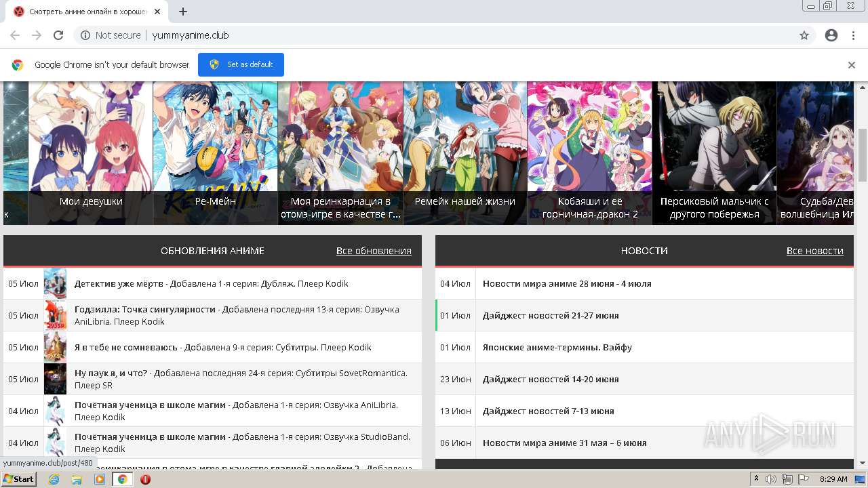
Task: Open Кобаяши и её горничная-дракон 2 poster
Action: pyautogui.click(x=590, y=153)
